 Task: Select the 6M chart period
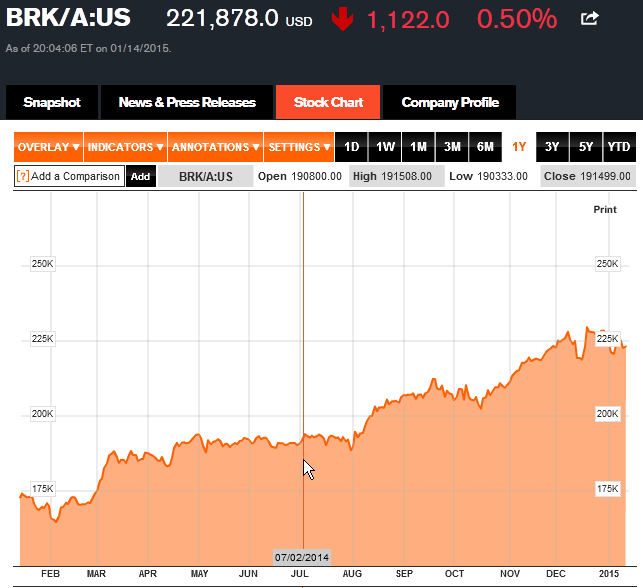click(x=485, y=147)
